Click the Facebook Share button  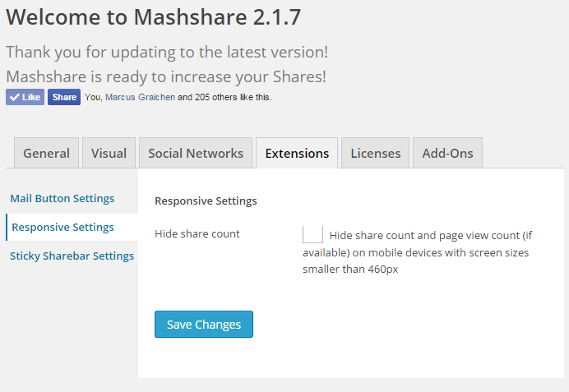tap(64, 97)
